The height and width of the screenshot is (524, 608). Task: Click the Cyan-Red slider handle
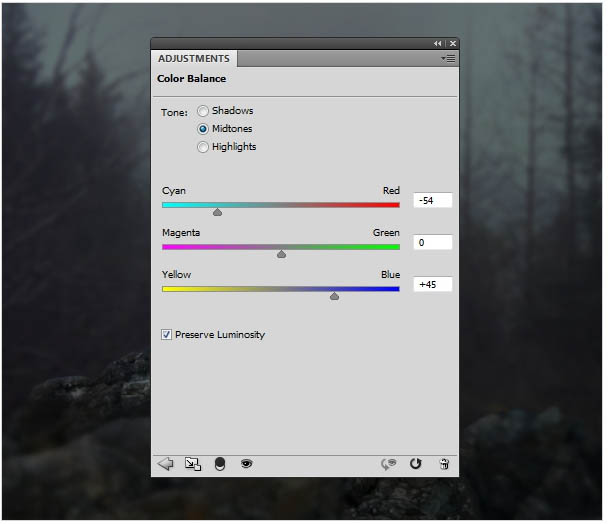[x=218, y=212]
